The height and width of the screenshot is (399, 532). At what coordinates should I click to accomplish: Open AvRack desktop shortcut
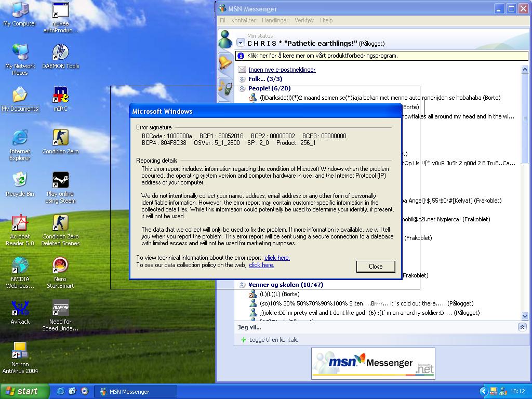click(20, 312)
